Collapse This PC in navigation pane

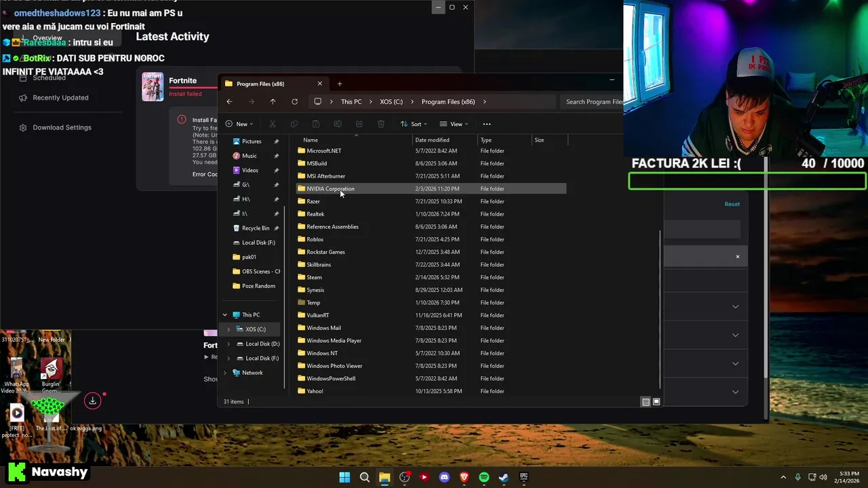coord(225,314)
